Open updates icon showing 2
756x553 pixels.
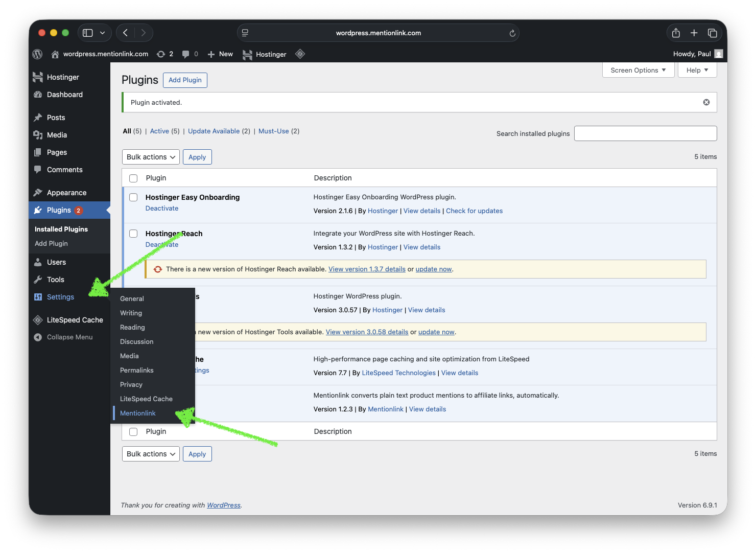click(x=161, y=54)
